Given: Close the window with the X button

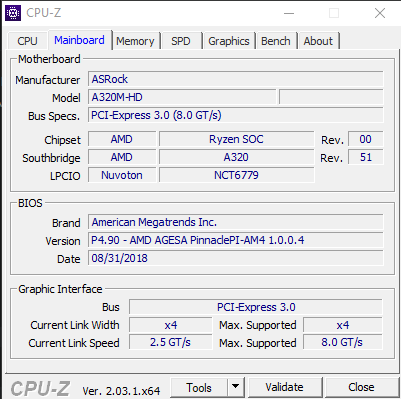Looking at the screenshot, I should coord(380,13).
